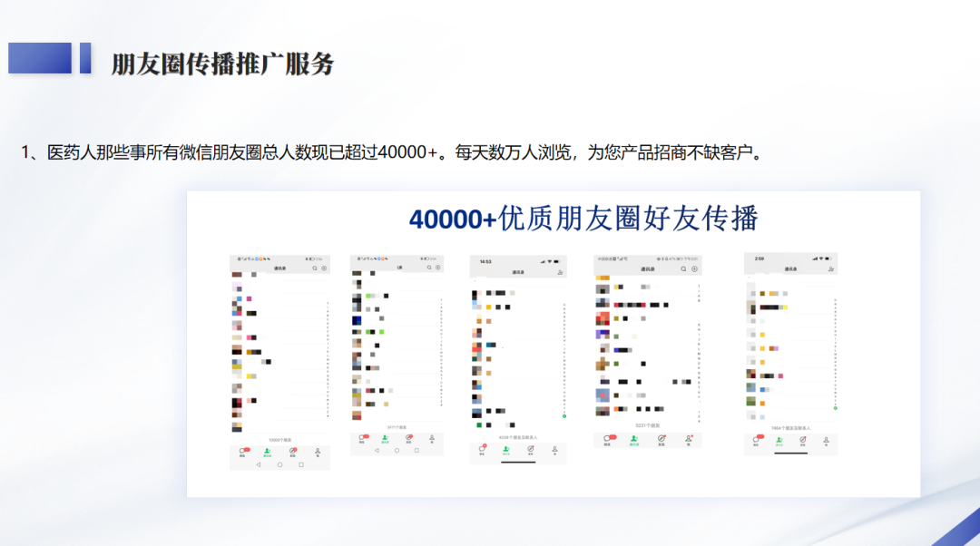Tap the add-friend icon atop the third phone
Viewport: 980px width, 546px height.
pos(561,271)
